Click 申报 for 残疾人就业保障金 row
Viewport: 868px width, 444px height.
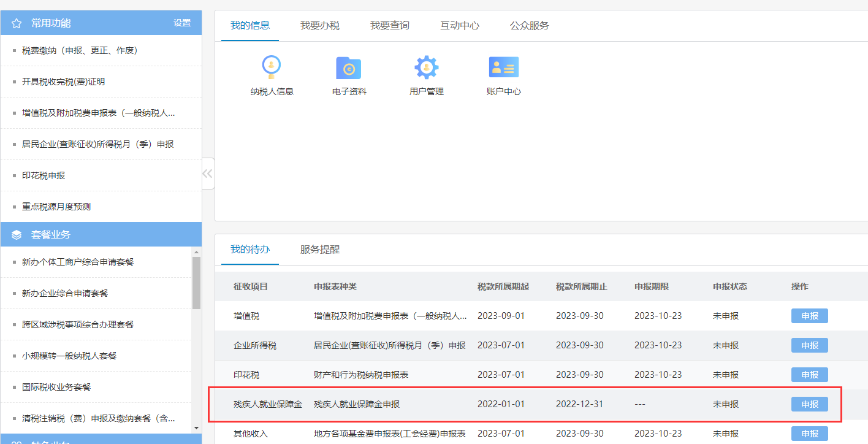pyautogui.click(x=809, y=404)
